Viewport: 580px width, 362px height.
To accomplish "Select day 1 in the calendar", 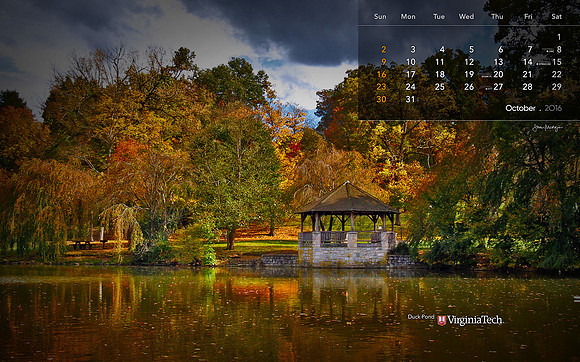I will [559, 37].
